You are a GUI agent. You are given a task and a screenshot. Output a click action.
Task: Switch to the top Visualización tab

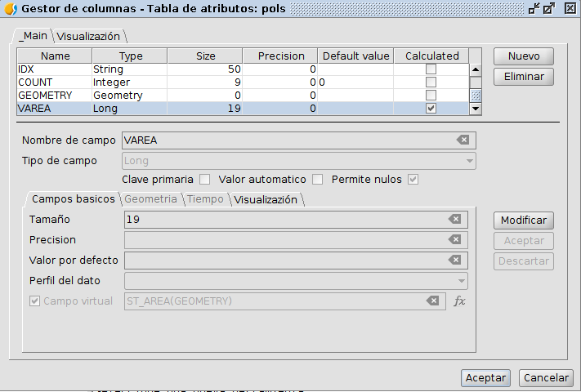88,36
